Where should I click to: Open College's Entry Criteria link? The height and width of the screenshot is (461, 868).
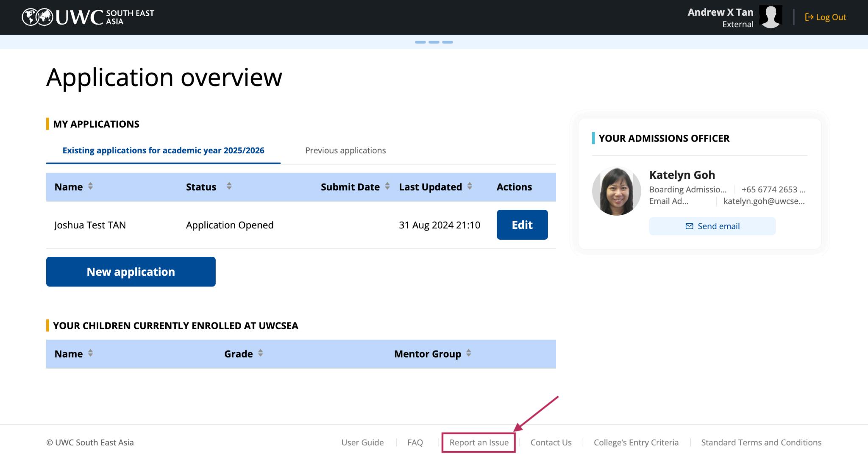(636, 442)
